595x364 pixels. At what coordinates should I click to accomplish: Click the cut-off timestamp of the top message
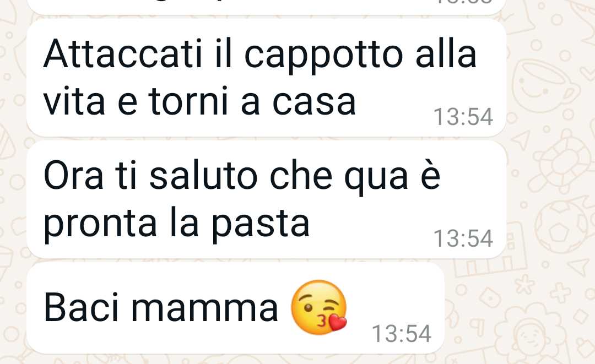click(465, 2)
